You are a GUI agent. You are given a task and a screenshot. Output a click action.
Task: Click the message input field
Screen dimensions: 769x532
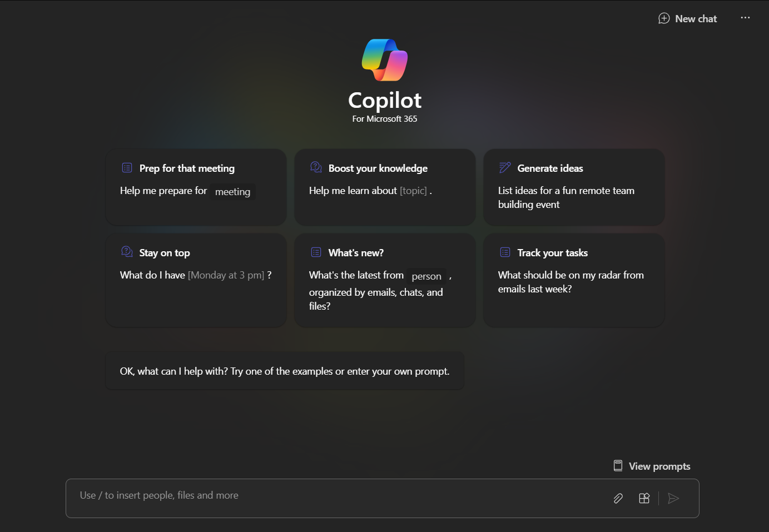(x=334, y=495)
